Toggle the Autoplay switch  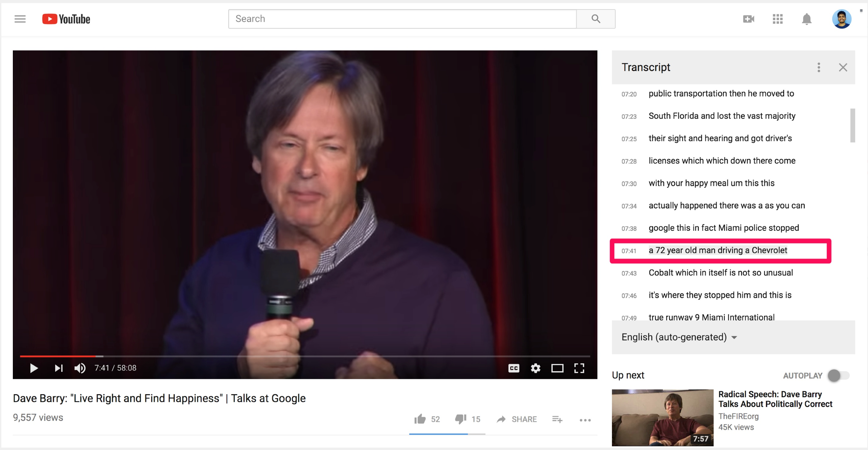(x=838, y=375)
